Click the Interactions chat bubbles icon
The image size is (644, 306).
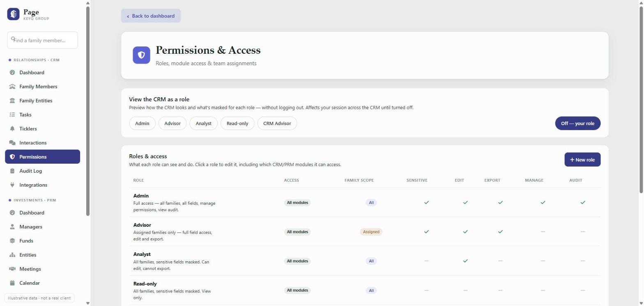click(x=12, y=143)
